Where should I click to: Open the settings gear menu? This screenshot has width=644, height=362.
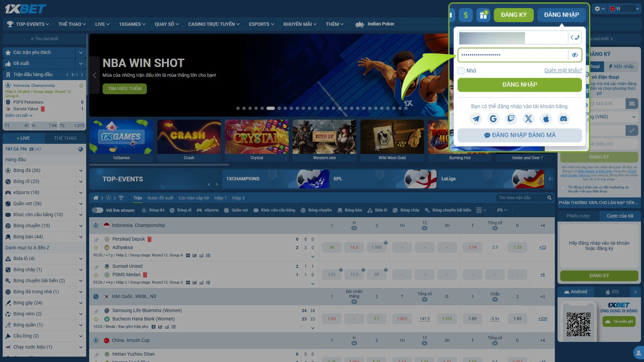pos(599,9)
